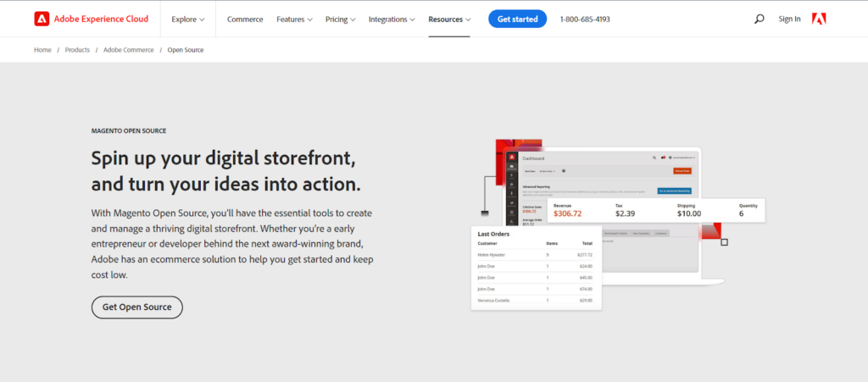This screenshot has width=868, height=382.
Task: Click the Dashboard title in illustration
Action: tap(533, 158)
